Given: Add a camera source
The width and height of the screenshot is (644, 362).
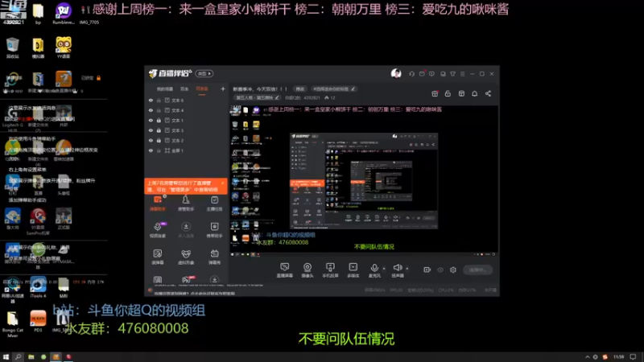Looking at the screenshot, I should click(308, 270).
